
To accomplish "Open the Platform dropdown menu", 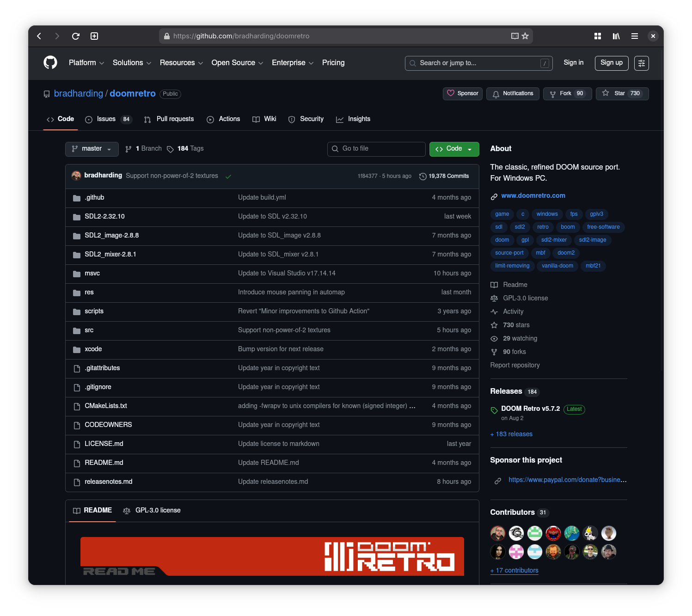I will click(x=86, y=63).
